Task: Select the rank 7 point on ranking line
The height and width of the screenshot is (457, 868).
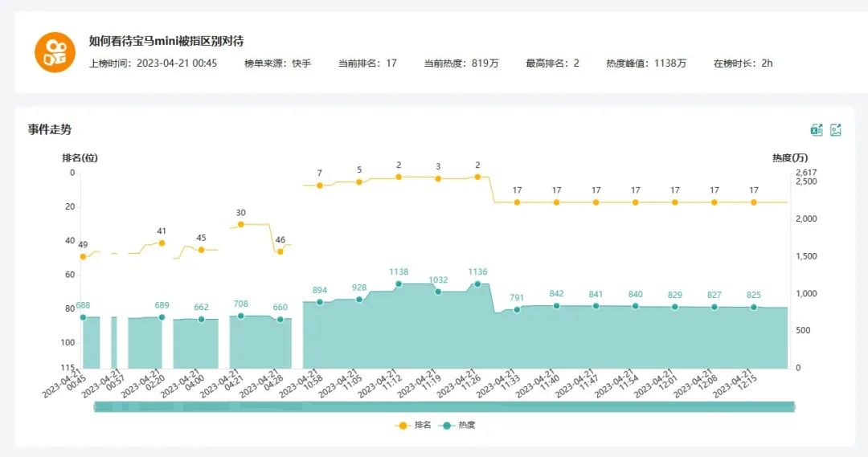Action: click(320, 185)
